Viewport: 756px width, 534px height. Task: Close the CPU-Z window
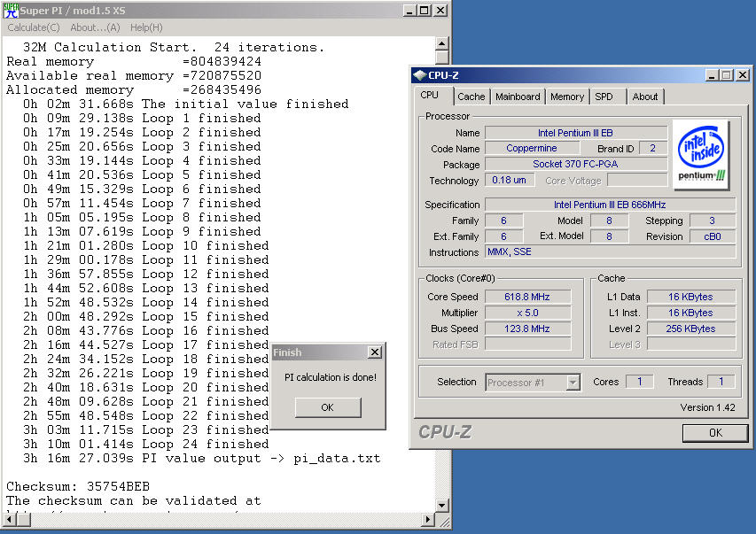point(743,75)
